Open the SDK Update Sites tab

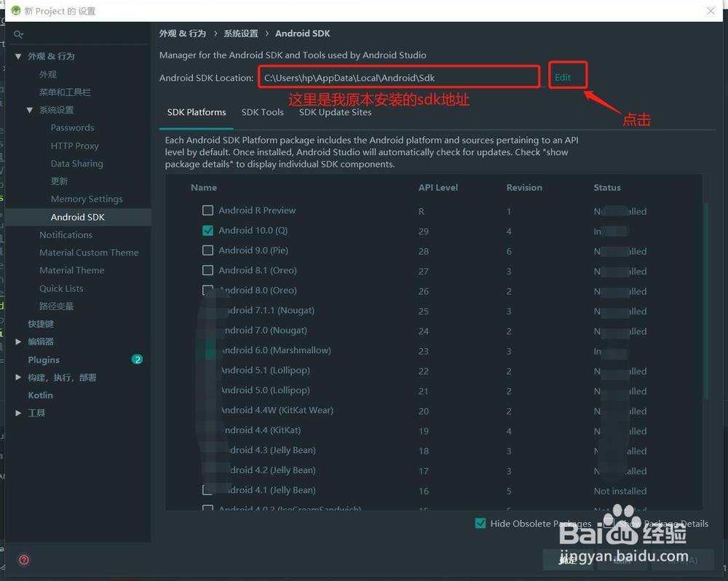[x=335, y=111]
